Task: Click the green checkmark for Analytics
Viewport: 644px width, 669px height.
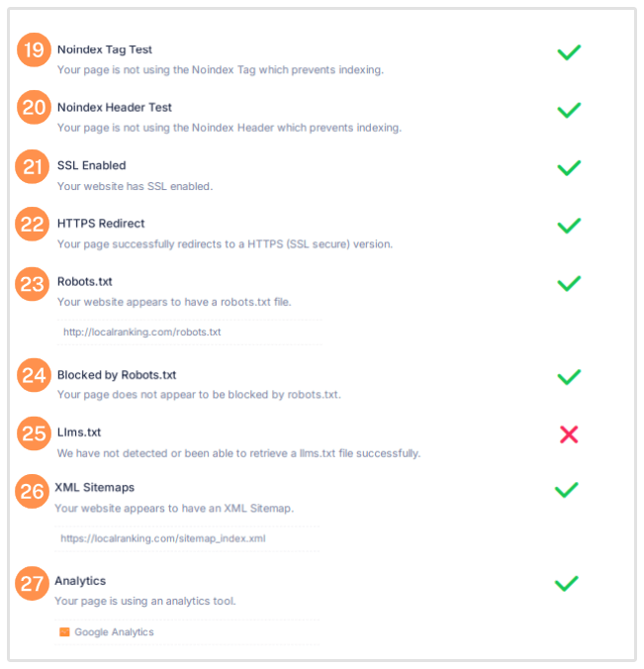Action: [x=566, y=583]
